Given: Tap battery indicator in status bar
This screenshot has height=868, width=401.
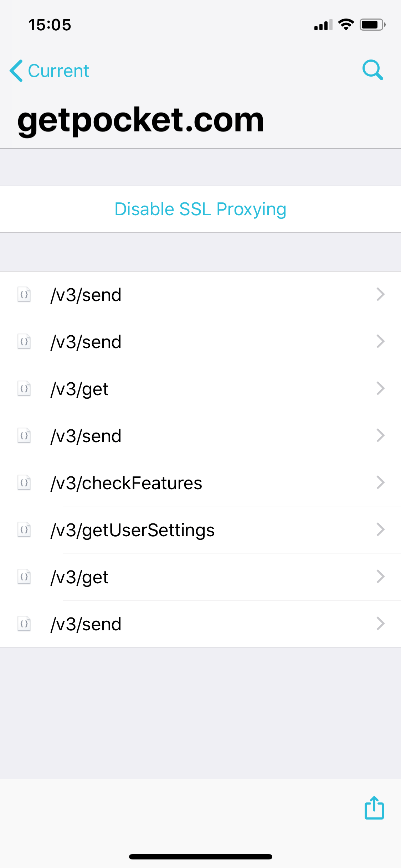Looking at the screenshot, I should pyautogui.click(x=372, y=25).
